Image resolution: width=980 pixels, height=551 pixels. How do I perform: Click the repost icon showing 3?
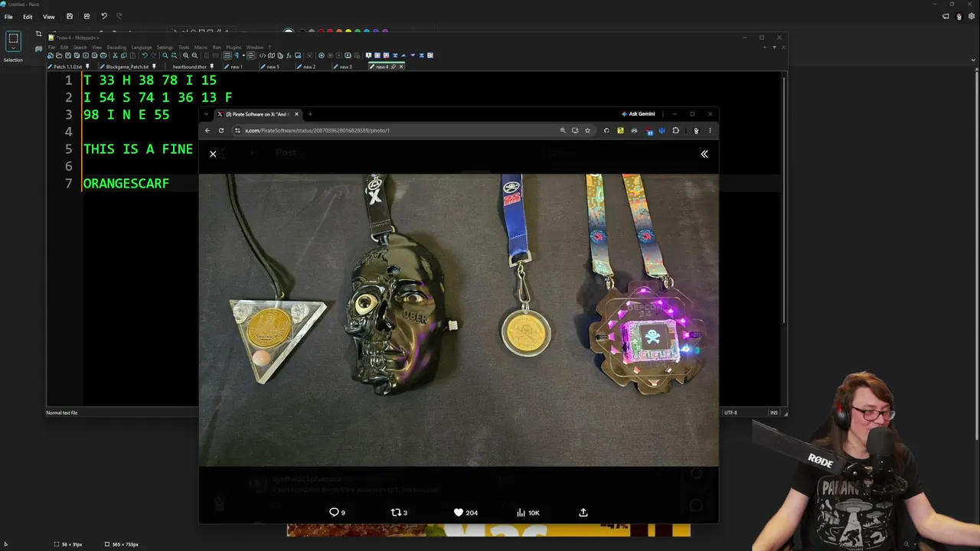(396, 512)
